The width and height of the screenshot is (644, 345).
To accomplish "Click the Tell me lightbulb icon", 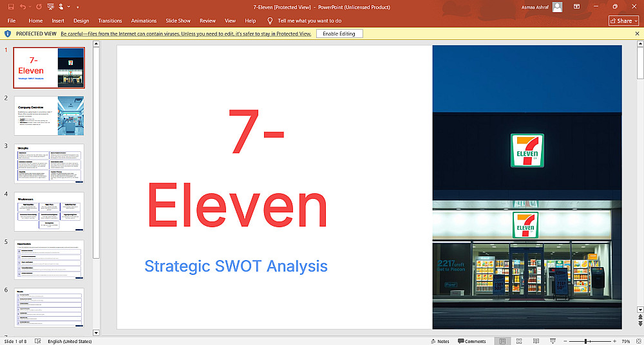I will (270, 21).
